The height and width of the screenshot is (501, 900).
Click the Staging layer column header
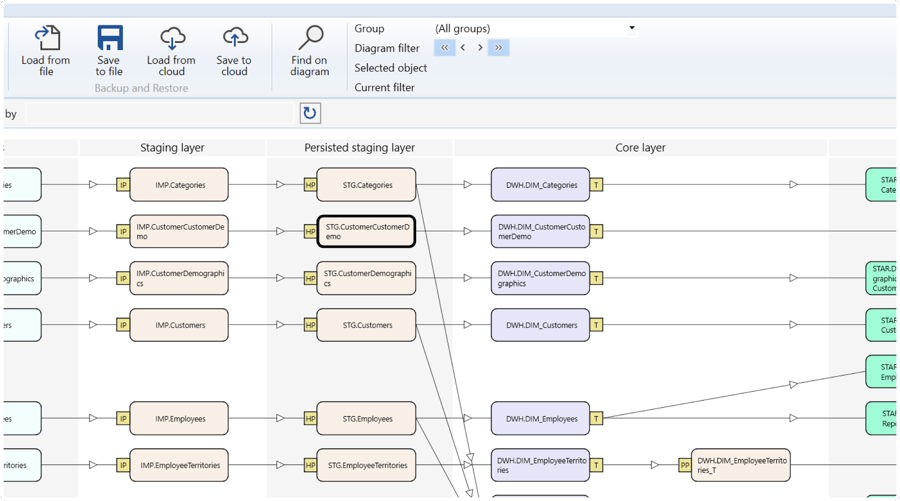(x=172, y=147)
